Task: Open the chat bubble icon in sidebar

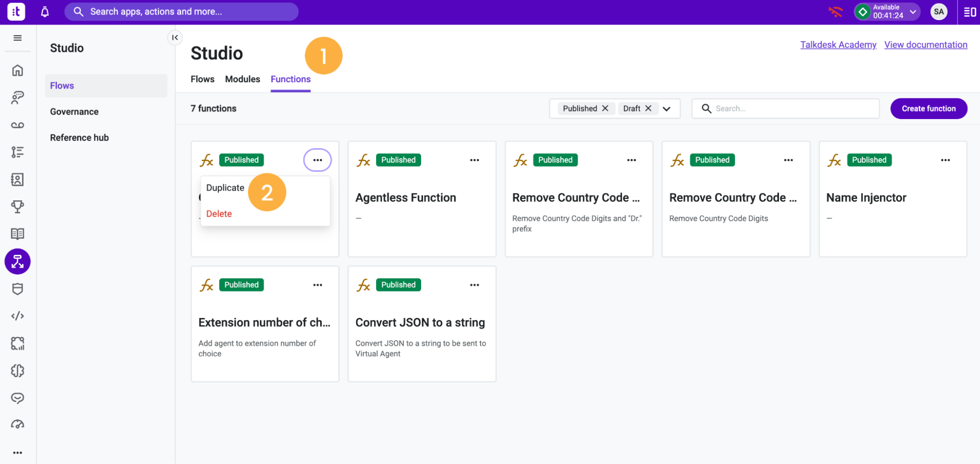Action: coord(18,398)
